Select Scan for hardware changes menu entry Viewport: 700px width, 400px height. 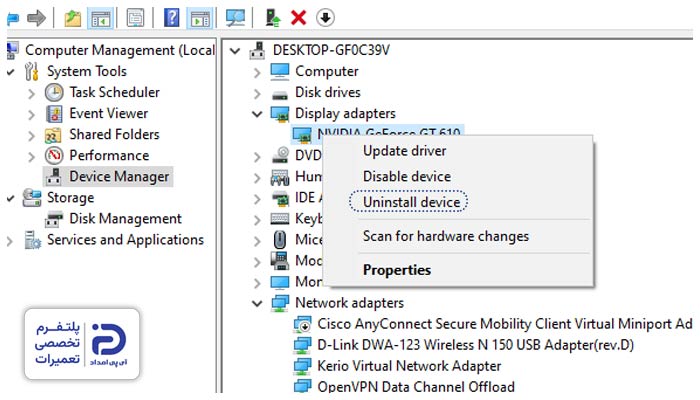446,236
